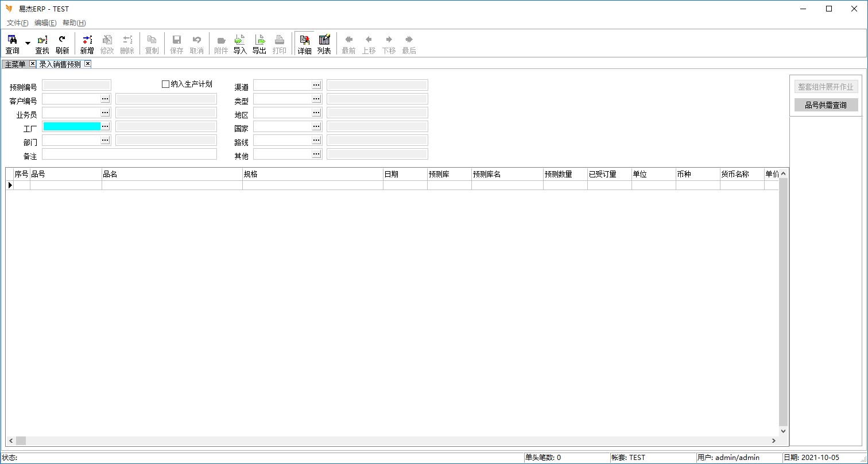Open the 渠道 lookup ellipsis button

(x=316, y=85)
